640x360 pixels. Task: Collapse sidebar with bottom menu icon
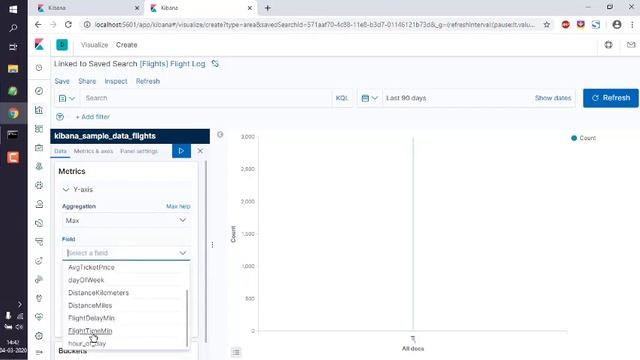tap(39, 353)
